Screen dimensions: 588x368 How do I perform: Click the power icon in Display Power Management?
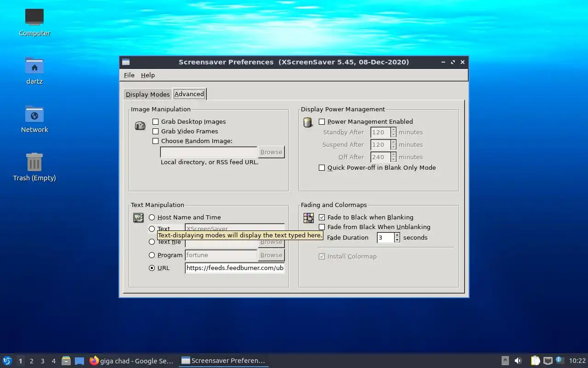[308, 122]
